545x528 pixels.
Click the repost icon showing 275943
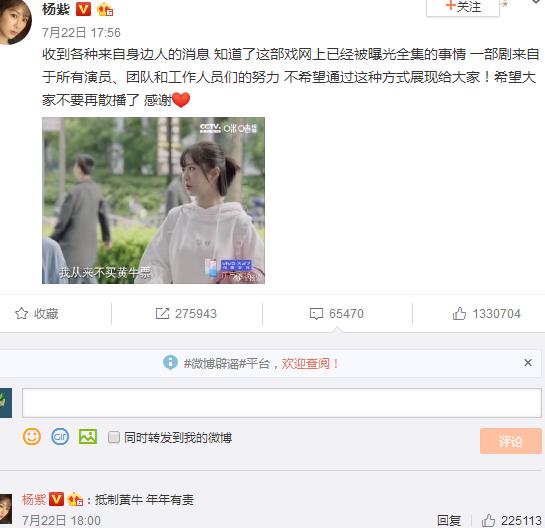(x=162, y=314)
